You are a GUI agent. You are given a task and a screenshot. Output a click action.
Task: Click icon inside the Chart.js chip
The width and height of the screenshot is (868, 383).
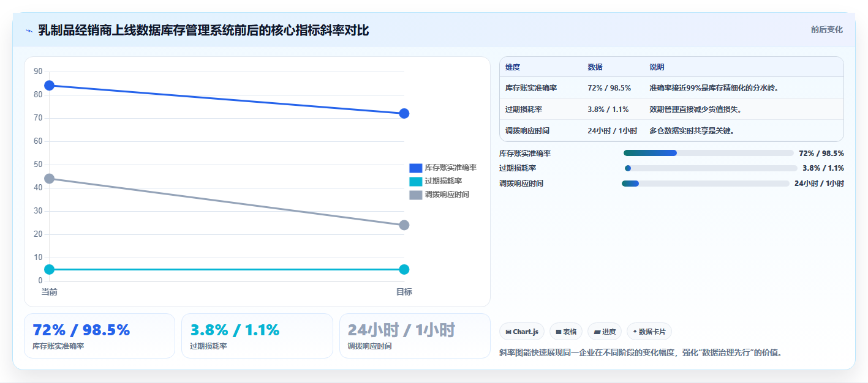point(508,332)
